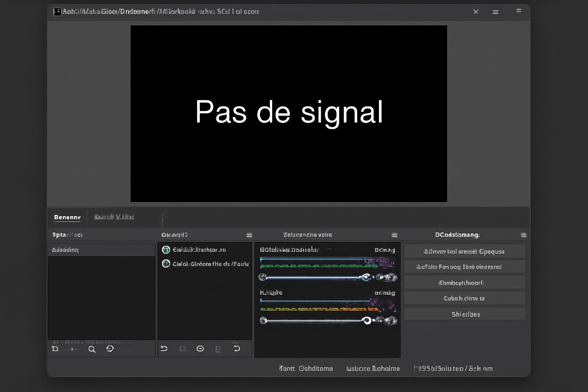Click the magnifier icon in the scenes toolbar

pyautogui.click(x=92, y=349)
